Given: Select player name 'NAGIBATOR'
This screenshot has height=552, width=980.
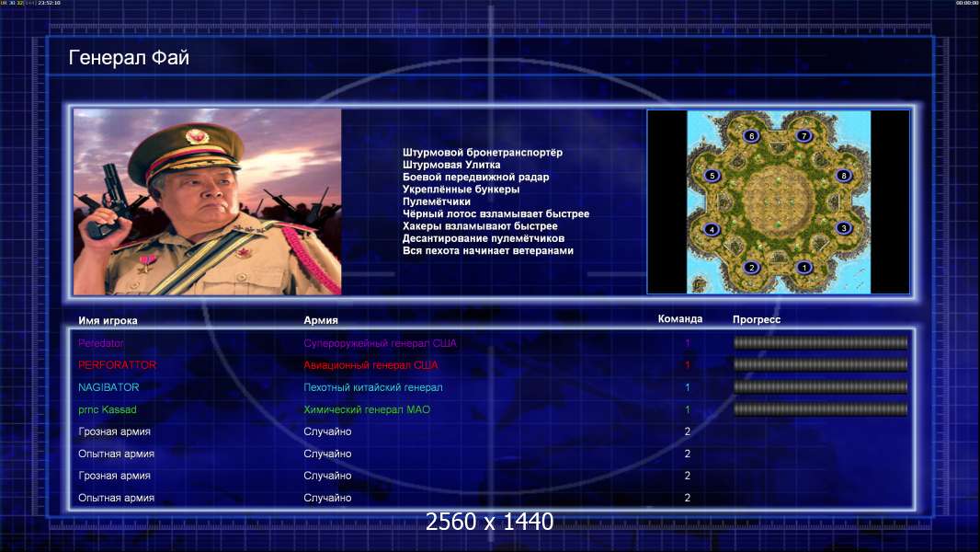Looking at the screenshot, I should 108,387.
